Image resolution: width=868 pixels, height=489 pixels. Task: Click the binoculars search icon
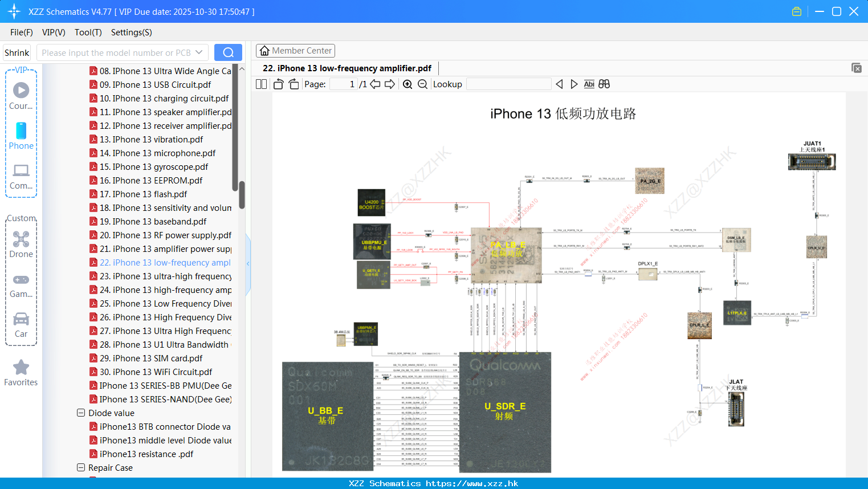604,84
